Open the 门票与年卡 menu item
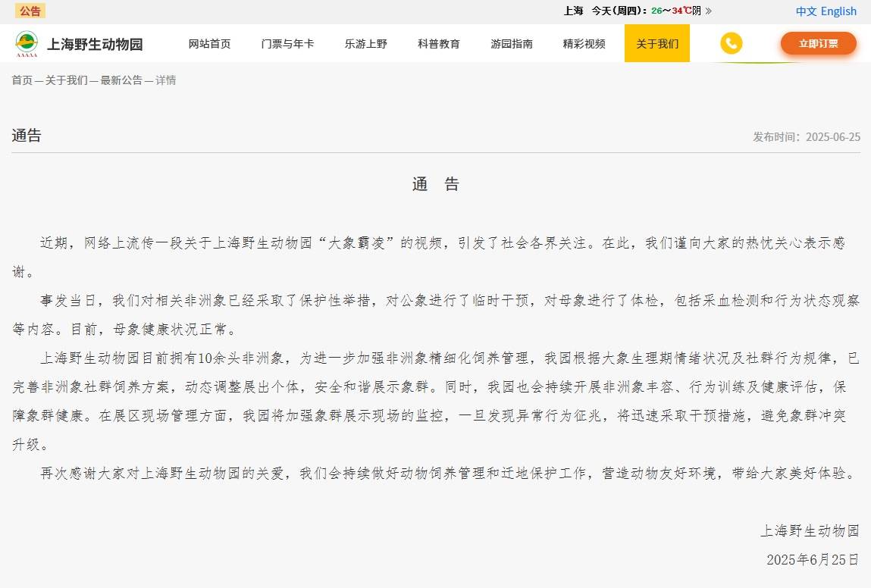This screenshot has height=588, width=871. [287, 44]
